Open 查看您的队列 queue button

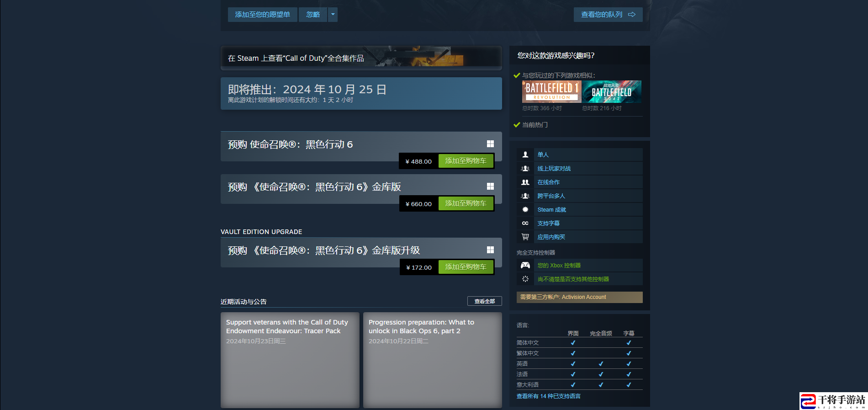tap(608, 15)
